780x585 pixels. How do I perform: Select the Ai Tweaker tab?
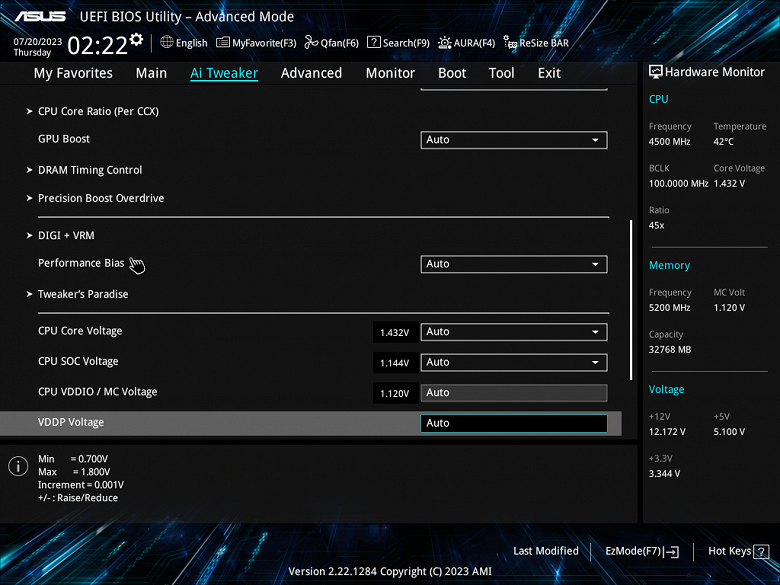[224, 73]
